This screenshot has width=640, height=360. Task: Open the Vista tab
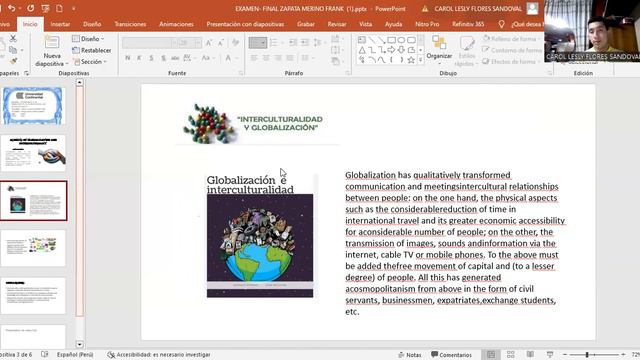tap(365, 24)
